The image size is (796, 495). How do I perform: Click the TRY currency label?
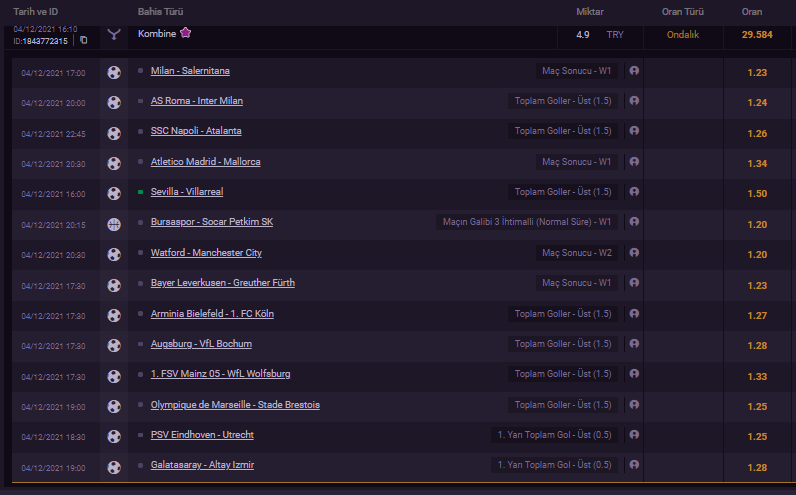(615, 35)
